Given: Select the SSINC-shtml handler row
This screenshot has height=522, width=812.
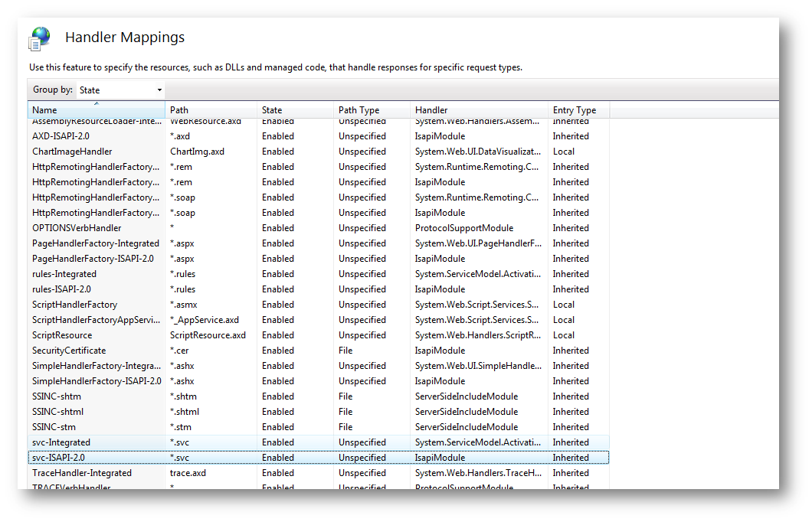Looking at the screenshot, I should (x=319, y=412).
